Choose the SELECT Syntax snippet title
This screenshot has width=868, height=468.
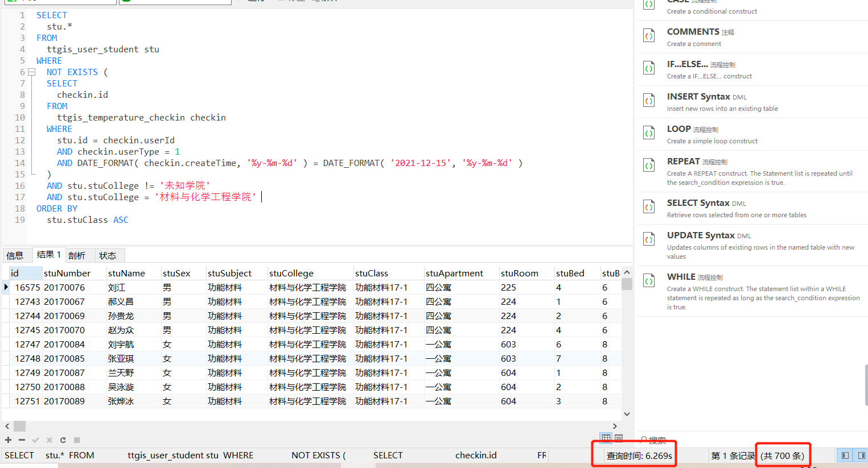click(698, 203)
